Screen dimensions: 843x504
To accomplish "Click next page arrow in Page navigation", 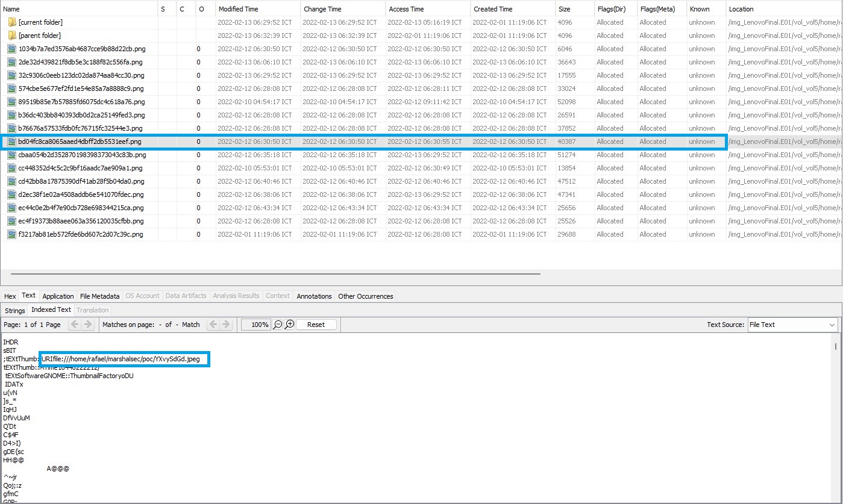I will tap(88, 325).
